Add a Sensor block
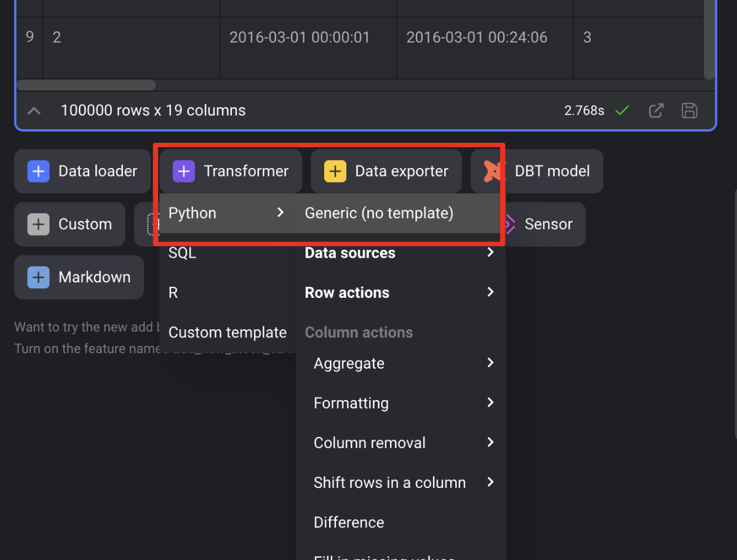Viewport: 737px width, 560px height. 541,224
